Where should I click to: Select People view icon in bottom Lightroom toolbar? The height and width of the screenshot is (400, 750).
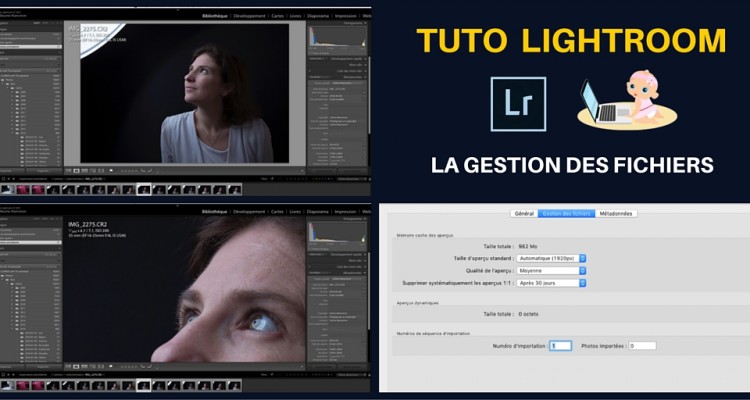101,367
